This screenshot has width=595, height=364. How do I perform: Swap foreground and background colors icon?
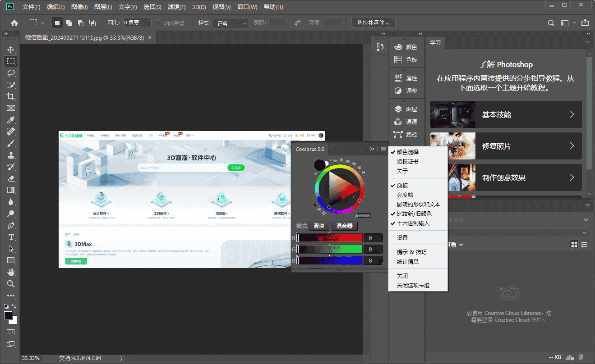[14, 306]
